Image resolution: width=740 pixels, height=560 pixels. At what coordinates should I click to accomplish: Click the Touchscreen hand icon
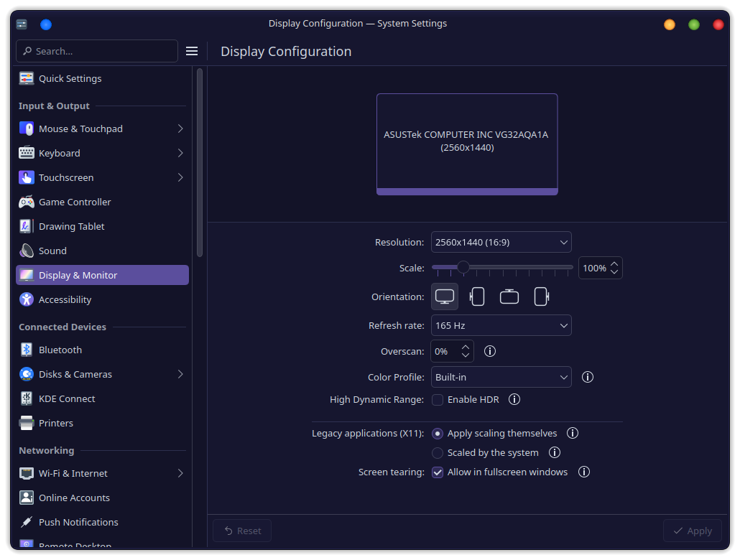[x=27, y=177]
